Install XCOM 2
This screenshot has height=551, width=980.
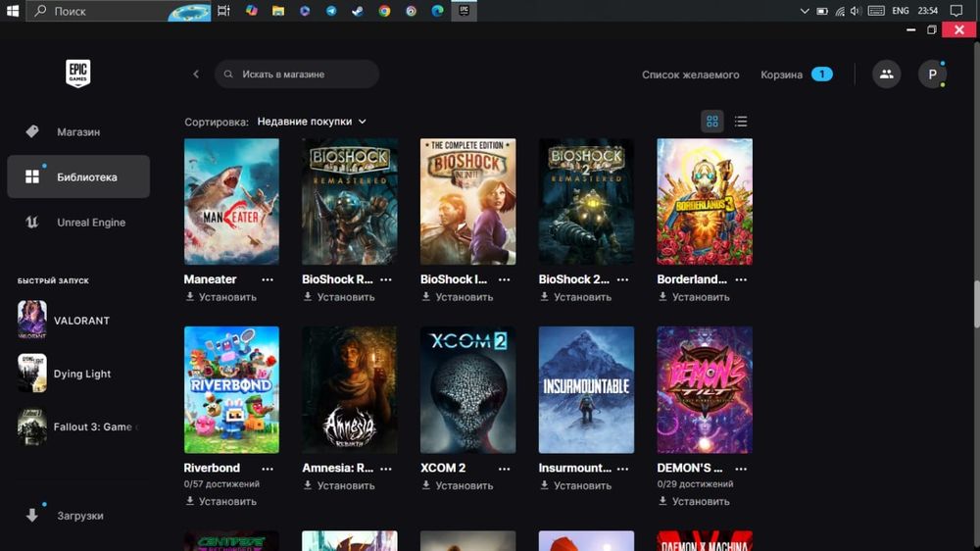tap(458, 485)
